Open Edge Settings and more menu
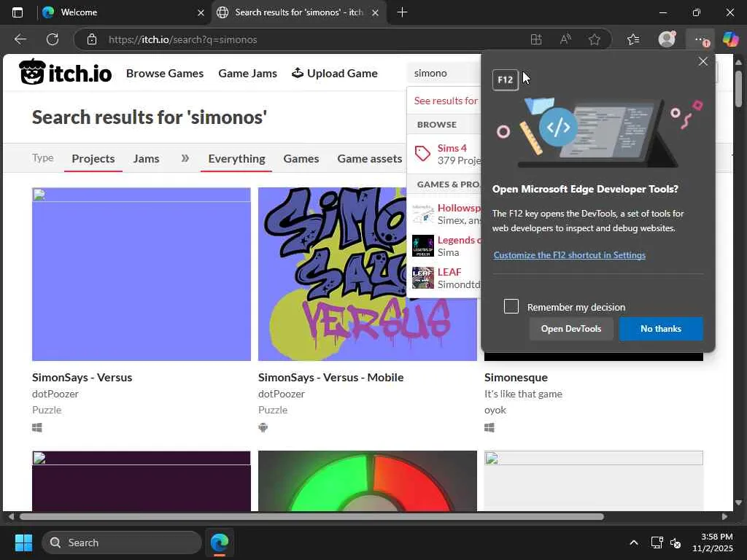 pos(700,39)
